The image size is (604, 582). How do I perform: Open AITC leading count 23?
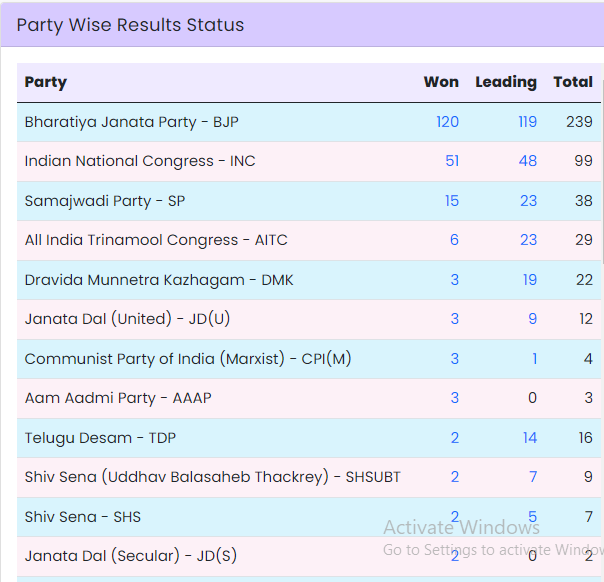[528, 240]
